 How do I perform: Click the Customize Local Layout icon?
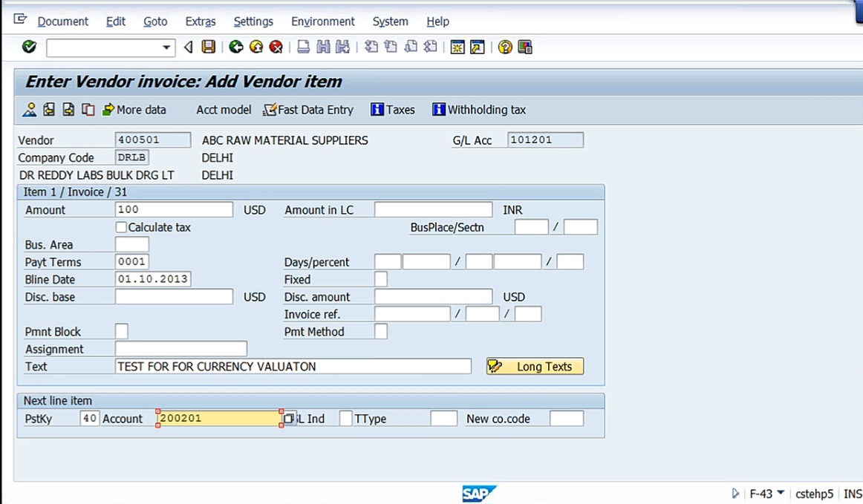coord(525,47)
